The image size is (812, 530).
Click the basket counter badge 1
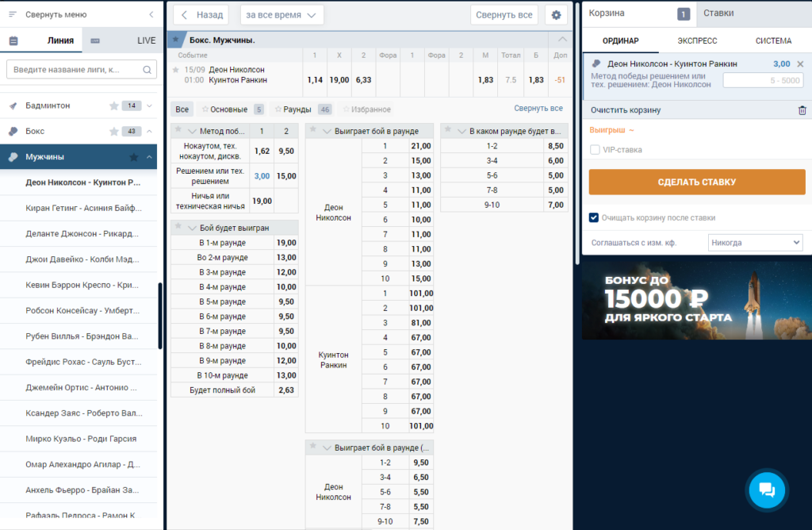(x=684, y=14)
